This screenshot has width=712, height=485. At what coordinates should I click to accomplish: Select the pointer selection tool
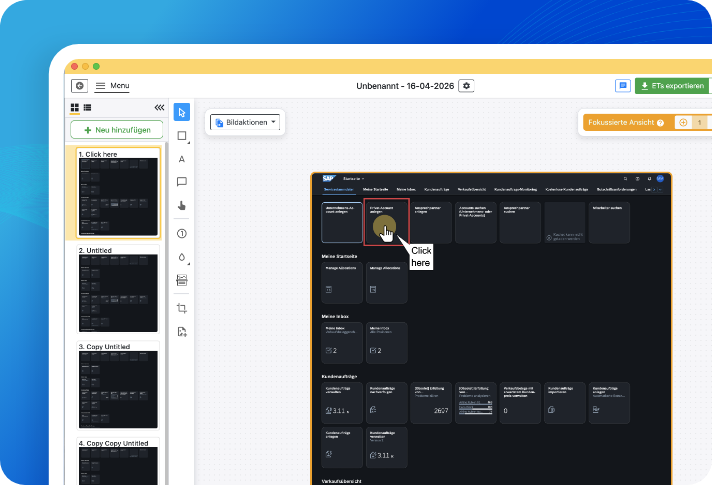click(x=182, y=112)
